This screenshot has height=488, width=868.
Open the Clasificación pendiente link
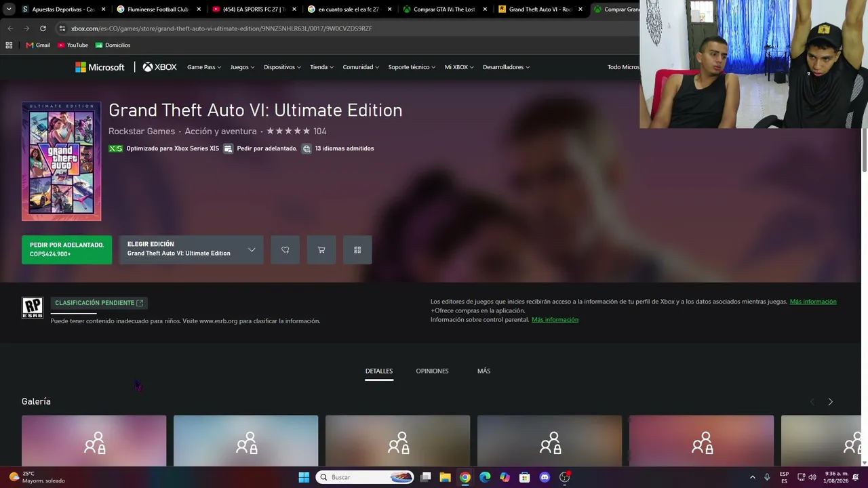99,303
